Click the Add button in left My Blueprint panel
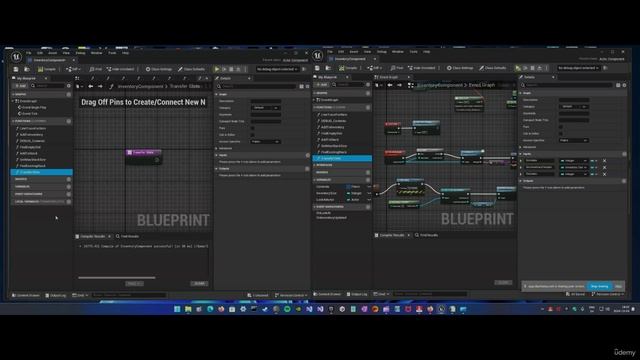The image size is (640, 360). pos(20,86)
